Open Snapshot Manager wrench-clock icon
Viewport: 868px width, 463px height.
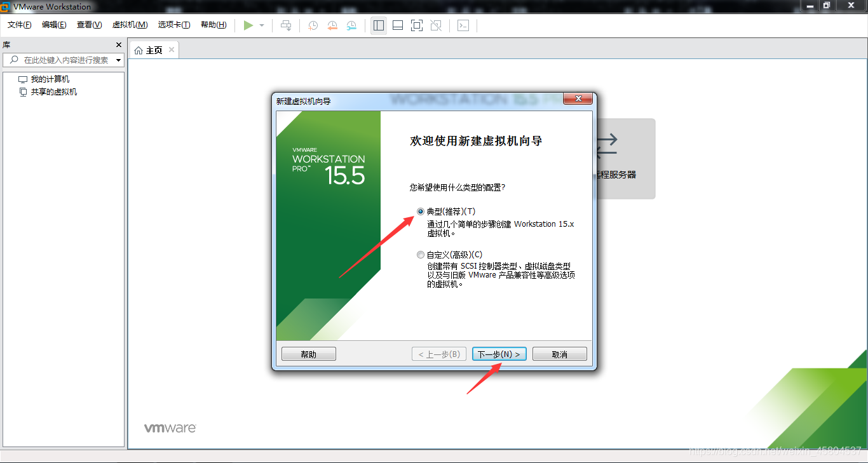click(x=351, y=25)
